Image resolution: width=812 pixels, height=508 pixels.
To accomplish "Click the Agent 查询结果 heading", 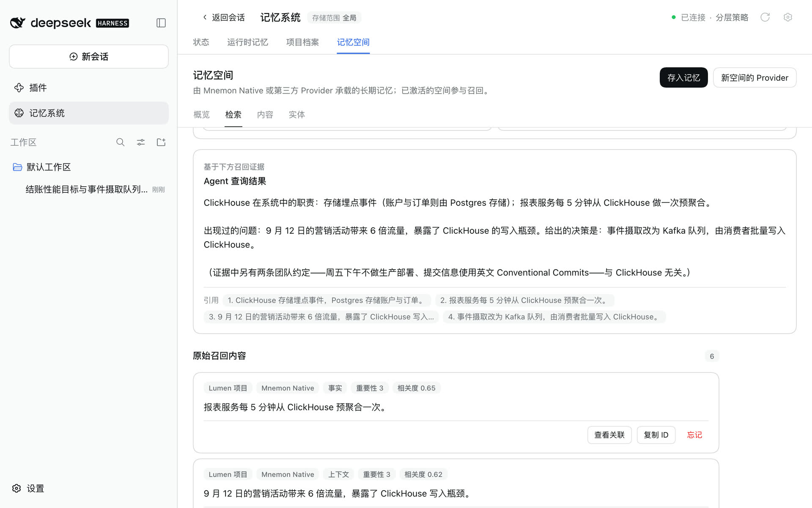I will 235,181.
